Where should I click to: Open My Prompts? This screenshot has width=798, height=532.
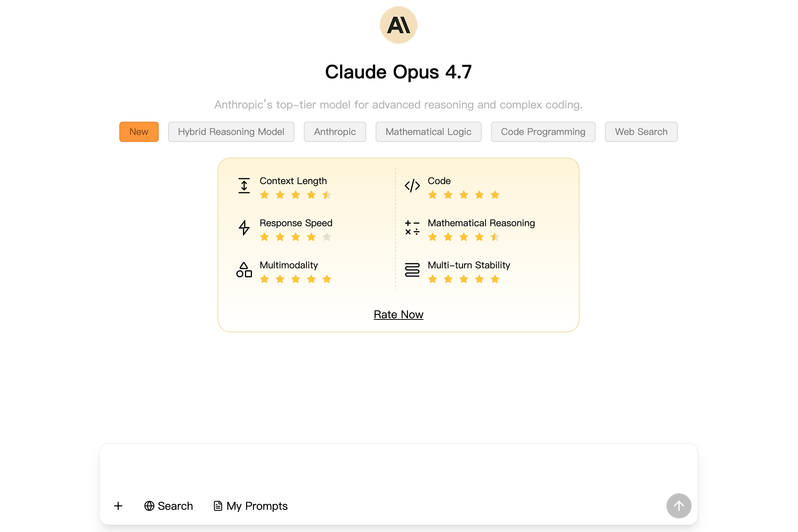tap(250, 506)
